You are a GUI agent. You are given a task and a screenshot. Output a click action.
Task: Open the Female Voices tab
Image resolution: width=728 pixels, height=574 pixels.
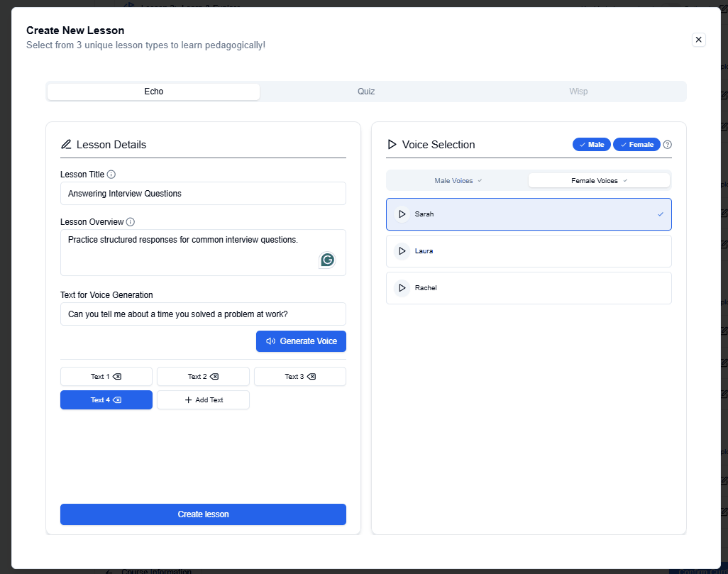(599, 181)
